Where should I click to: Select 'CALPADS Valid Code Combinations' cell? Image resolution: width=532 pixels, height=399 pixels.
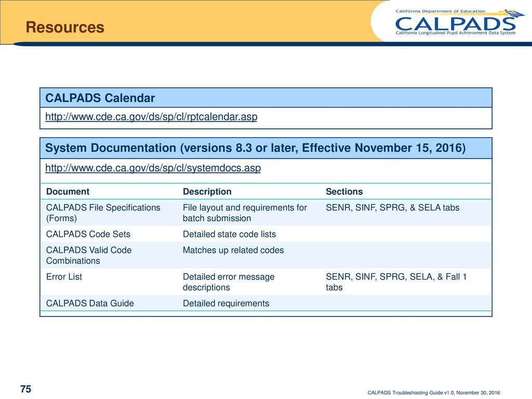tap(89, 256)
